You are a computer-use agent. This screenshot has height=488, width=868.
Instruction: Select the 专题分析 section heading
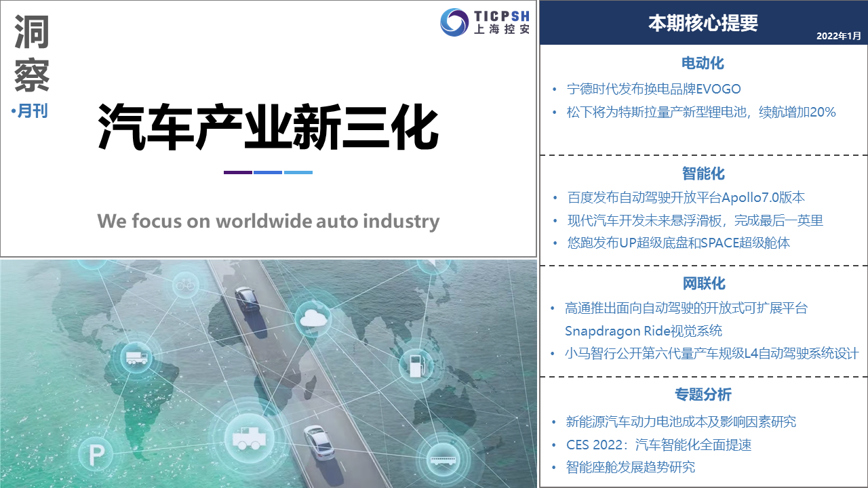[x=703, y=394]
